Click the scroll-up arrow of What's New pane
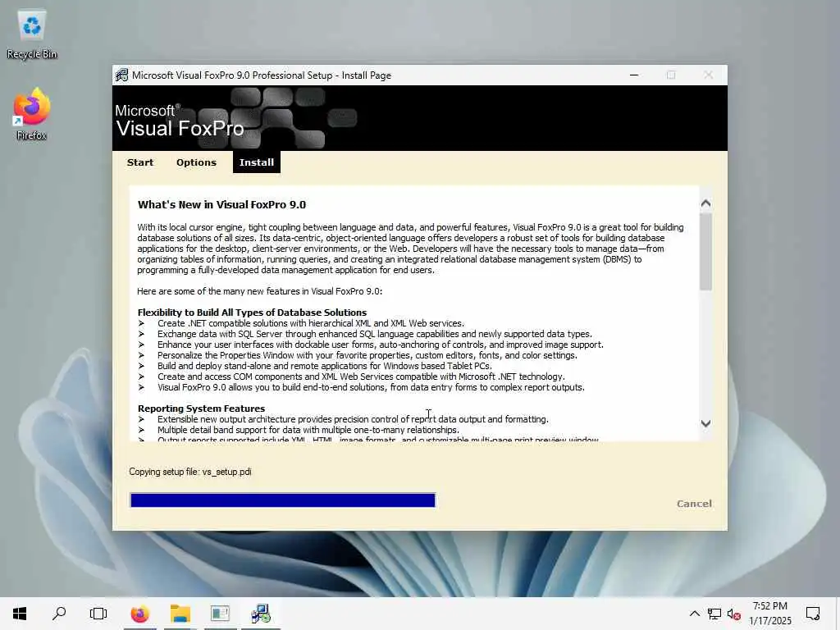The height and width of the screenshot is (630, 840). (705, 203)
